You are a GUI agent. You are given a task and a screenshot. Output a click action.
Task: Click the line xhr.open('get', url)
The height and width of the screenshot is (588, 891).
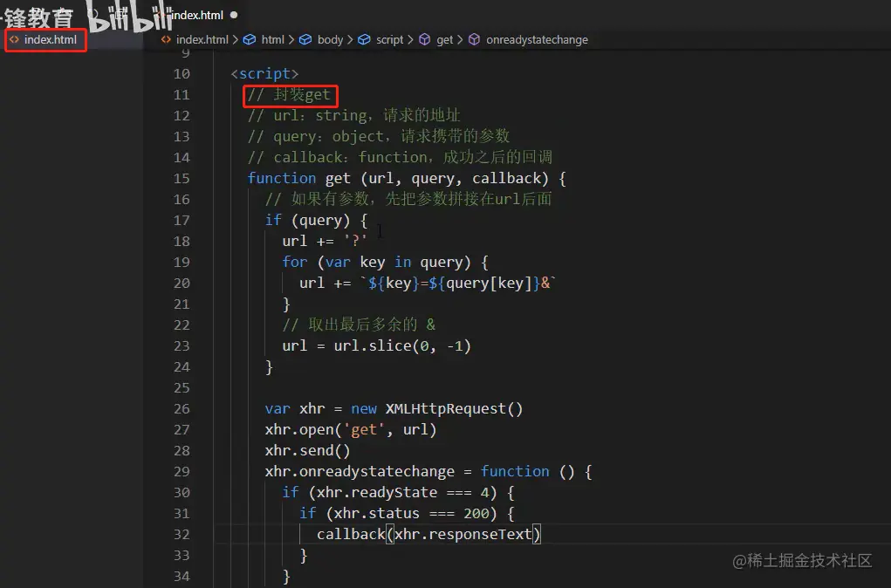[351, 430]
